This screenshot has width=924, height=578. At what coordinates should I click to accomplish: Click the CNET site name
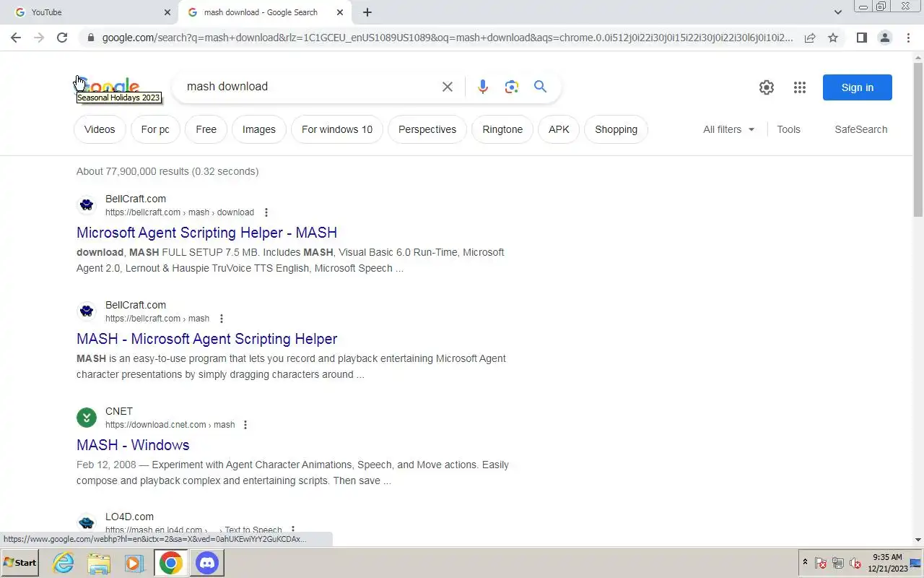[x=119, y=411]
